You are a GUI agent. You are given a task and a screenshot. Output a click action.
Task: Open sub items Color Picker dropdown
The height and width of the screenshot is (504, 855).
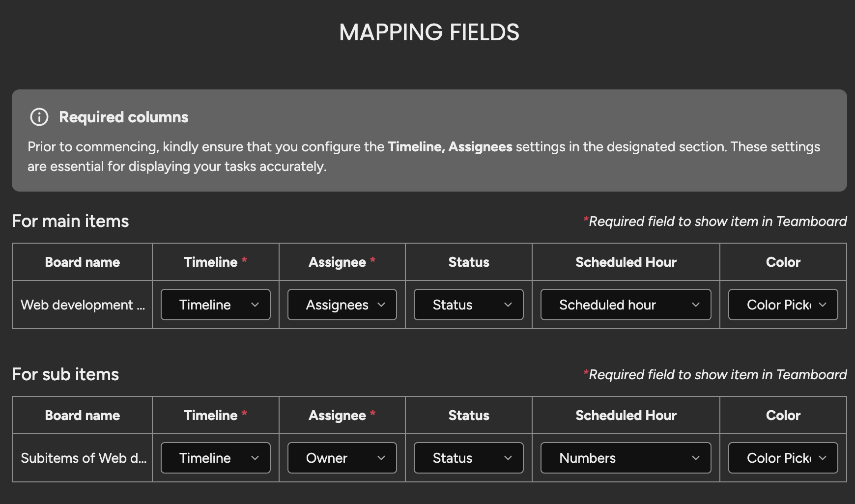[x=783, y=458]
